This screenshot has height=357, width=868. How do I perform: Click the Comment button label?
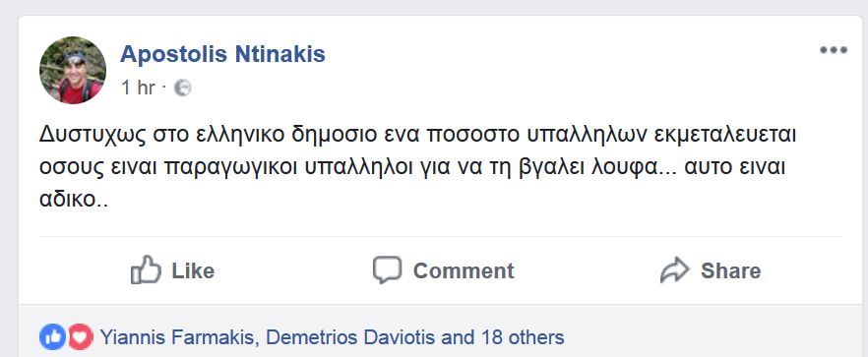[464, 270]
